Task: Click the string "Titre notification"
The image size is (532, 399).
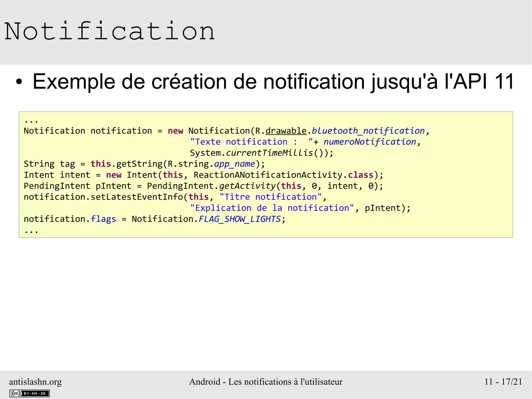Action: (x=271, y=197)
